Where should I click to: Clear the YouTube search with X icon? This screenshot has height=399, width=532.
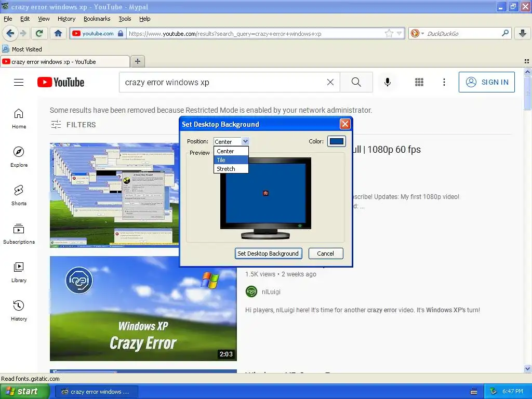[330, 82]
